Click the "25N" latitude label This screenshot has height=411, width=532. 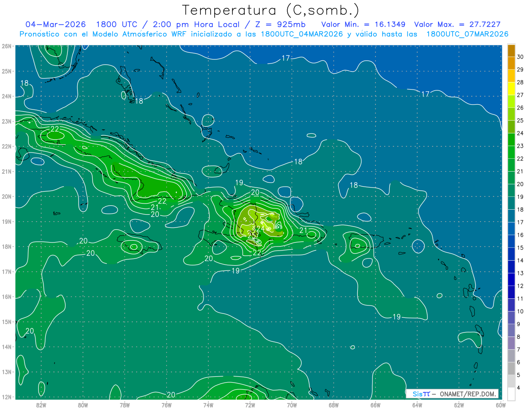pos(6,71)
